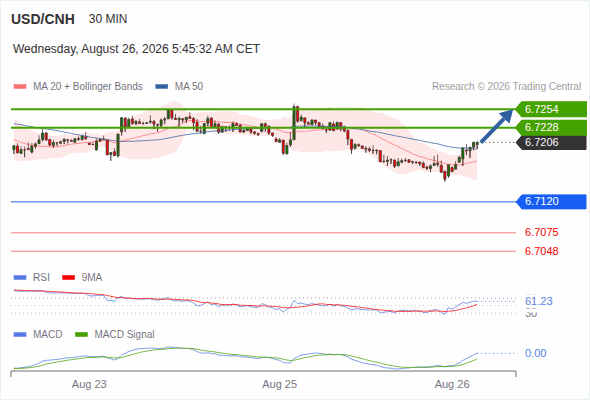This screenshot has height=400, width=590.
Task: Click the MA 50 blue legend swatch
Action: 162,87
